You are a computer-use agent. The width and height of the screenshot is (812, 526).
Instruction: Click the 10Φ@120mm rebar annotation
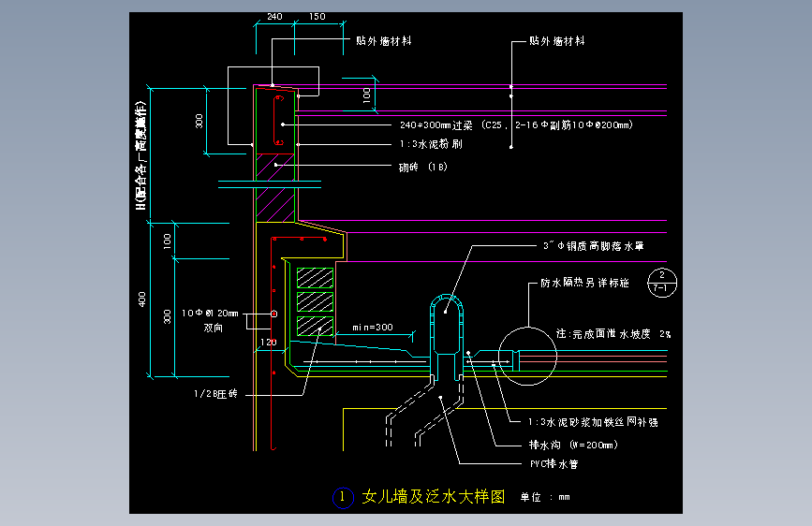[x=210, y=314]
